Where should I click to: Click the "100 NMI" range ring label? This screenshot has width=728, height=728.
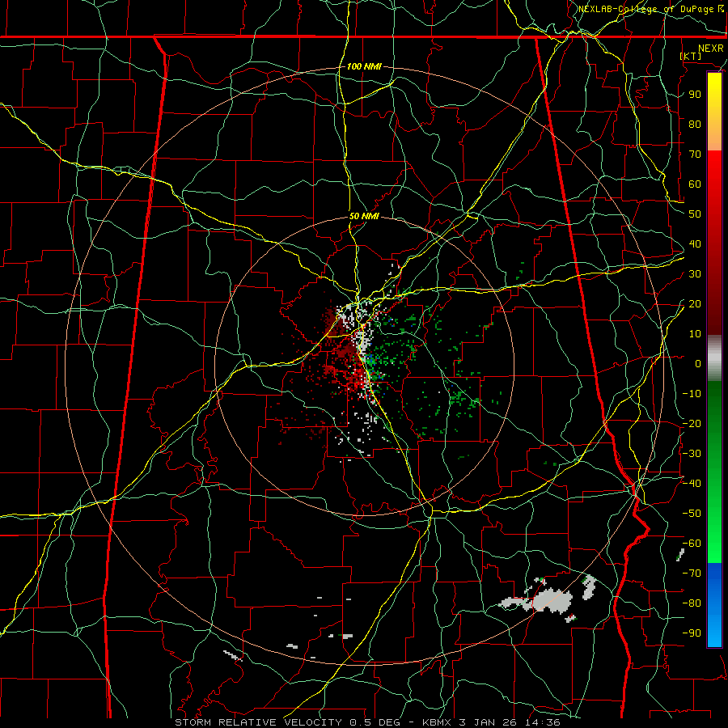(x=364, y=66)
